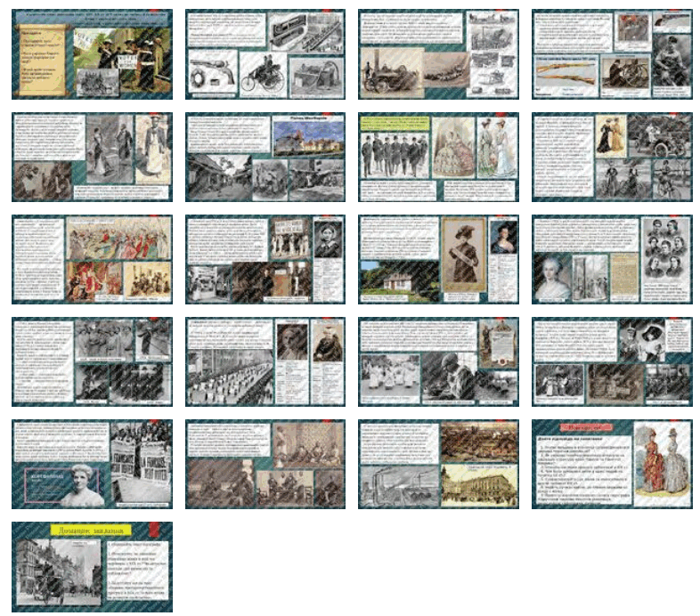The image size is (700, 616).
Task: Select the last slide with yellow 'Домашнє завдання' title
Action: [92, 567]
